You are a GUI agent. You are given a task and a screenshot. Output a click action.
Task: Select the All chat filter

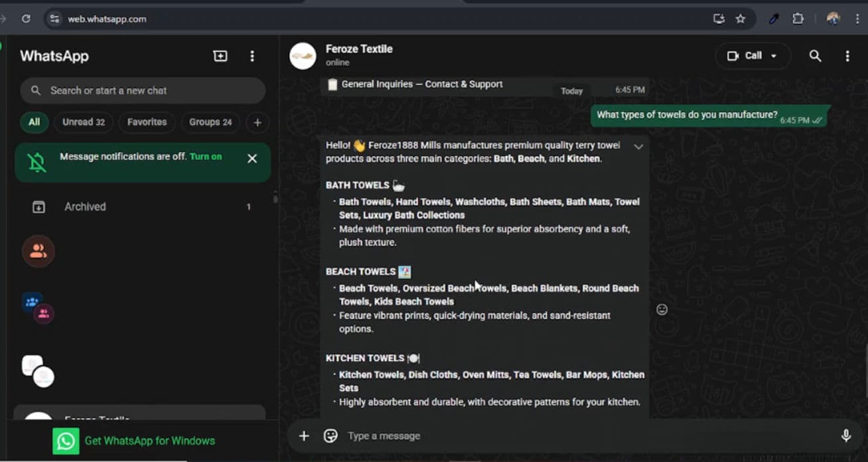coord(34,122)
